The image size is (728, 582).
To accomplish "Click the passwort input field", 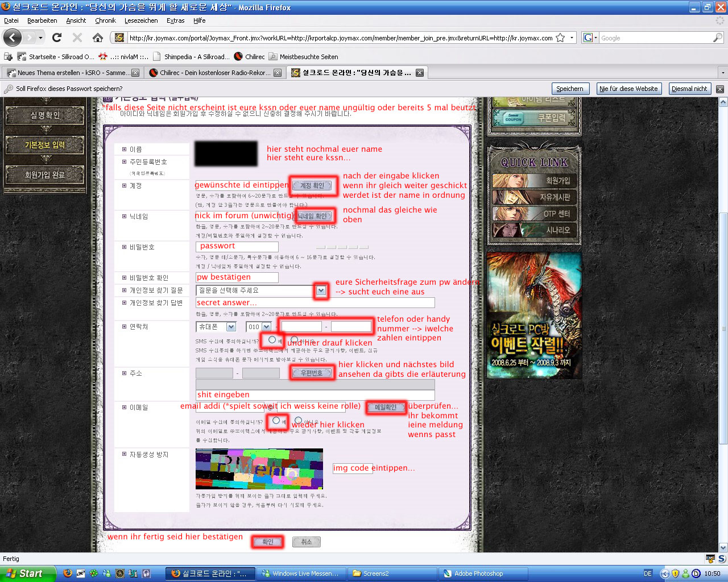I will click(237, 247).
